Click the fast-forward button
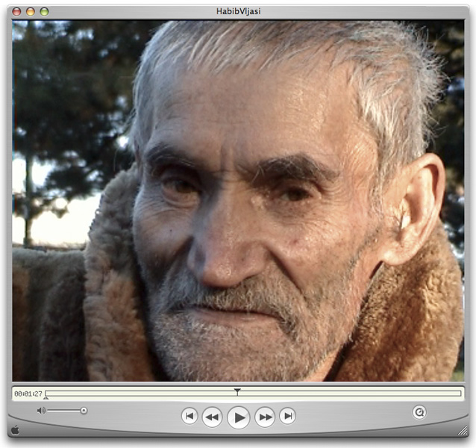 coord(265,417)
